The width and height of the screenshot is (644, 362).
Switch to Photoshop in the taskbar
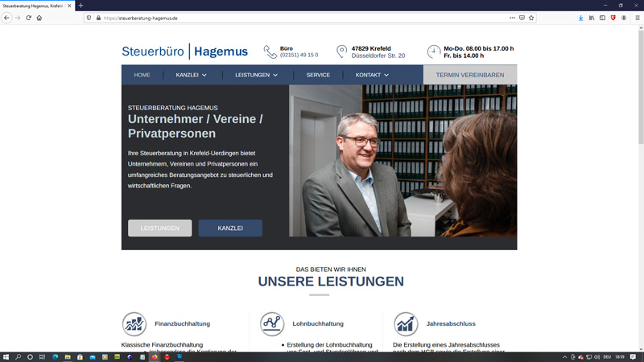[180, 357]
